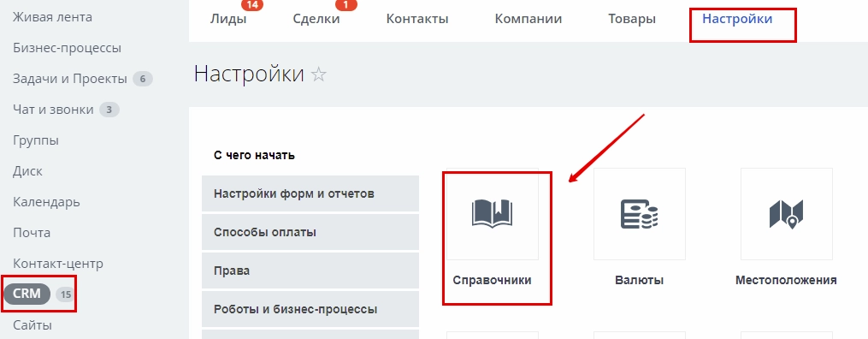The image size is (868, 339).
Task: Switch to the Компании tab
Action: [528, 19]
